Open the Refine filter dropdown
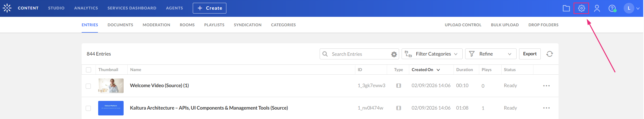644x119 pixels. [491, 54]
